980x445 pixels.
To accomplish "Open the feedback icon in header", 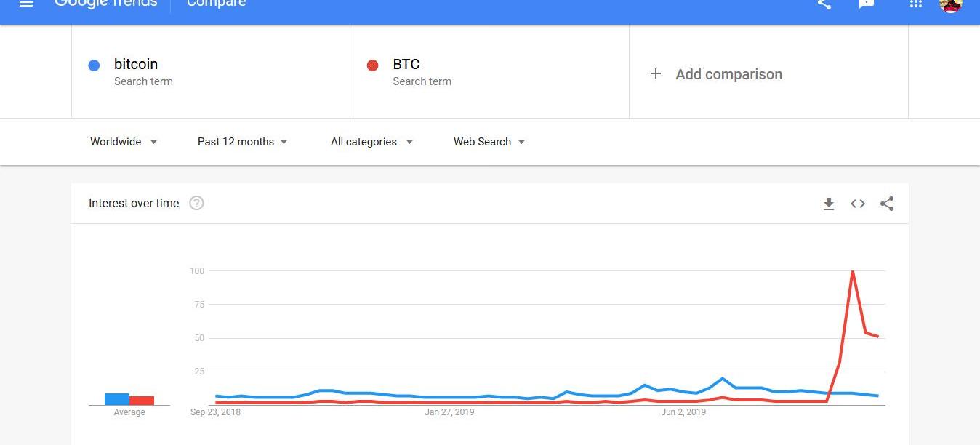I will pyautogui.click(x=867, y=4).
